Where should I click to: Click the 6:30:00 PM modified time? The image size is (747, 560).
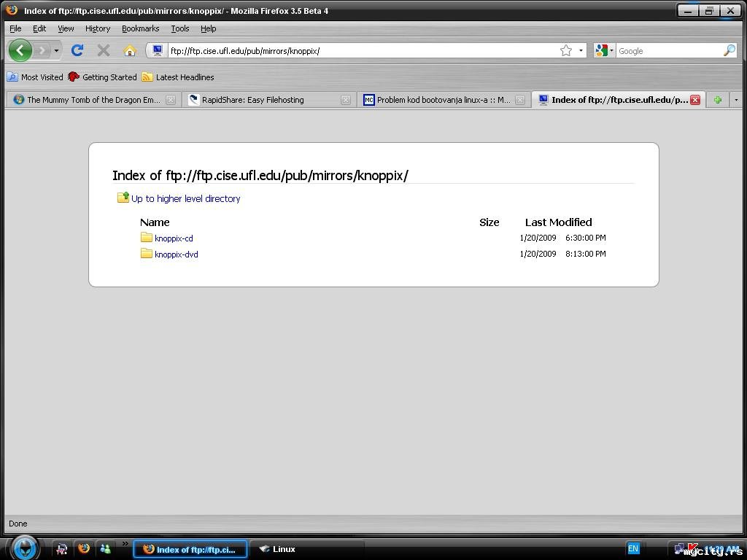coord(586,238)
